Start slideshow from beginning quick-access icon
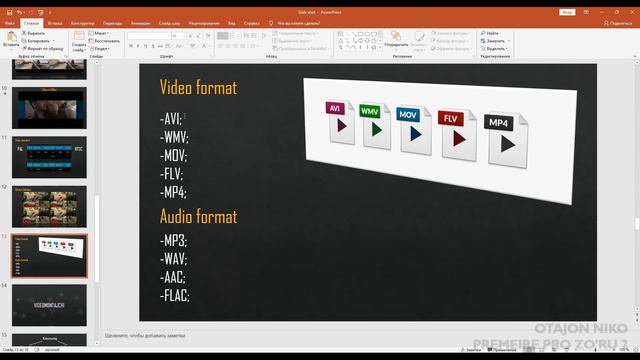Viewport: 640px width, 360px height. 40,13
